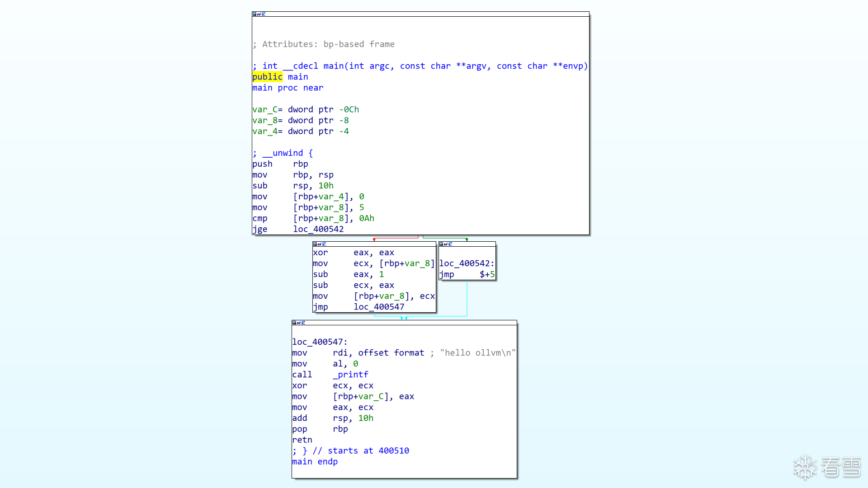Click the color palette icon on the xor eax block
Viewport: 868px width, 488px height.
[315, 244]
